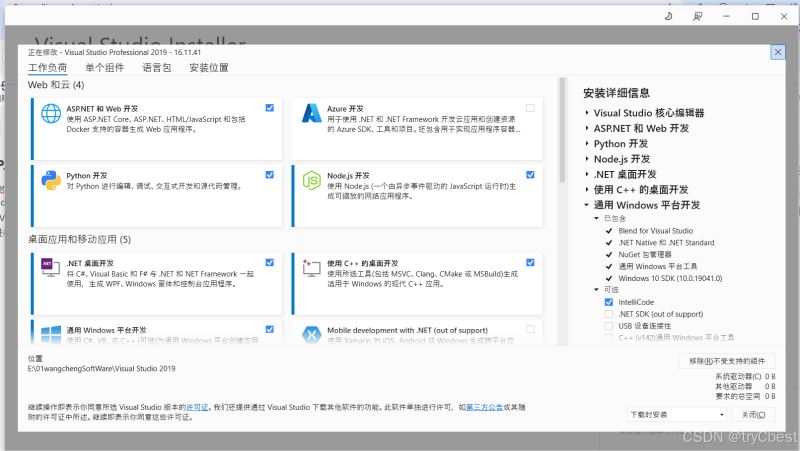Switch to the 单个组件 tab
Viewport: 800px width, 451px height.
click(105, 67)
